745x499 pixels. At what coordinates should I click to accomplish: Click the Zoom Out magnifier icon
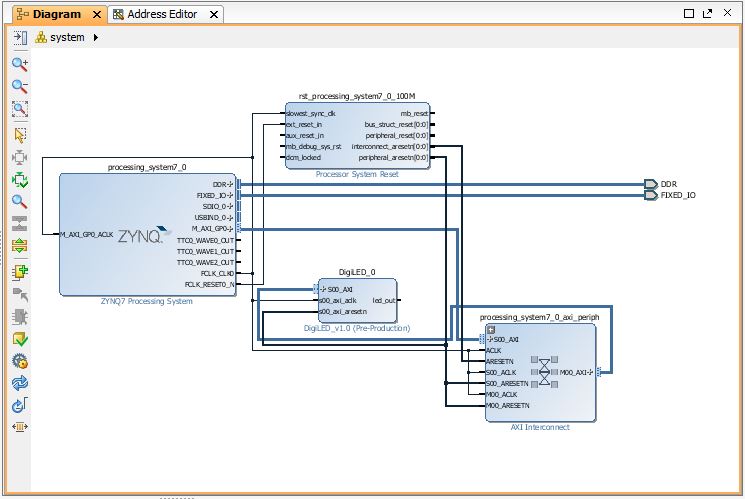point(19,86)
